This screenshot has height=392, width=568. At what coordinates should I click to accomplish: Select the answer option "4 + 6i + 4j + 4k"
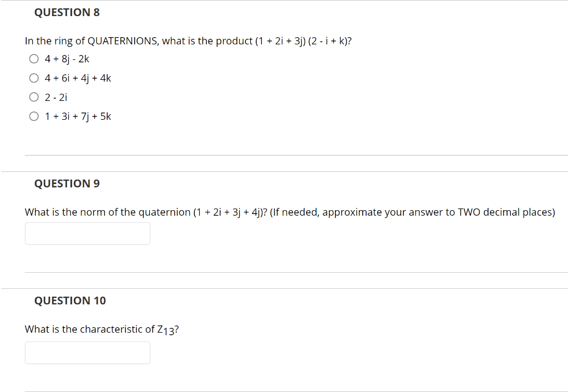(x=34, y=78)
